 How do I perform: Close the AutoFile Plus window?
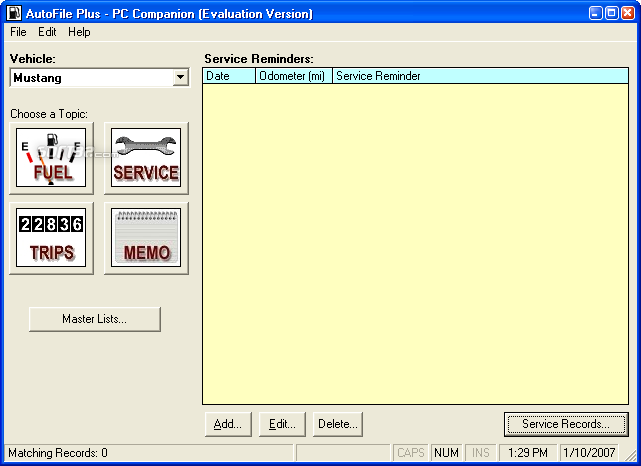(x=628, y=13)
